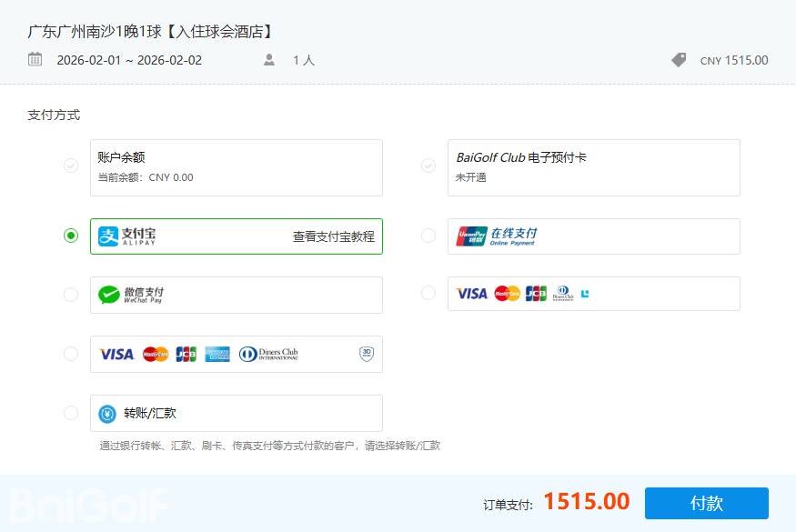The height and width of the screenshot is (532, 796).
Task: Click the price tag icon
Action: tap(679, 60)
